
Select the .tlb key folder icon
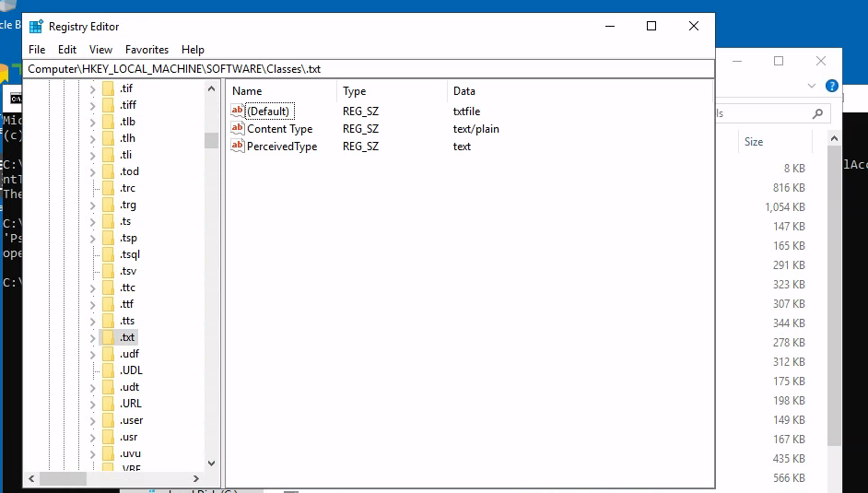(x=109, y=121)
